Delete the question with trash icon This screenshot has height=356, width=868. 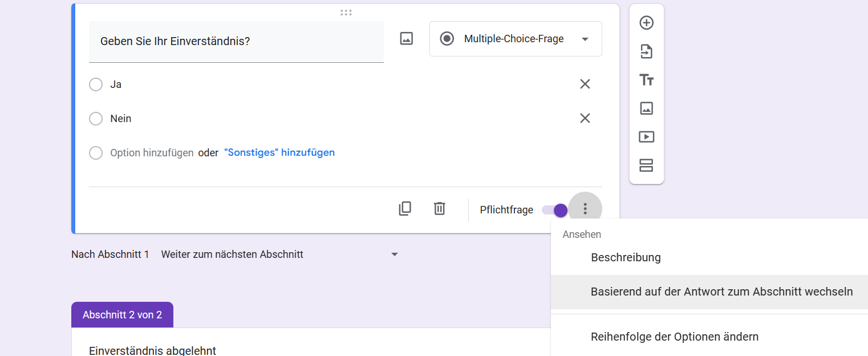click(439, 209)
